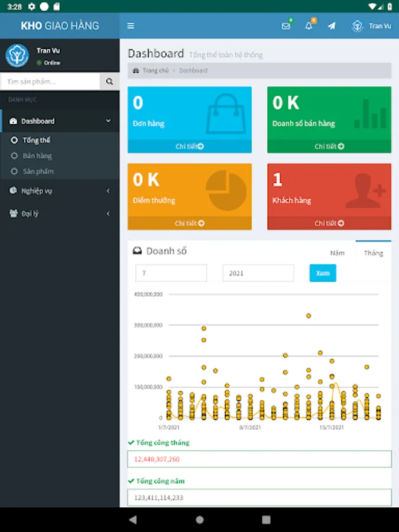This screenshot has width=399, height=532.
Task: Tap the Android recent apps button
Action: tap(267, 520)
